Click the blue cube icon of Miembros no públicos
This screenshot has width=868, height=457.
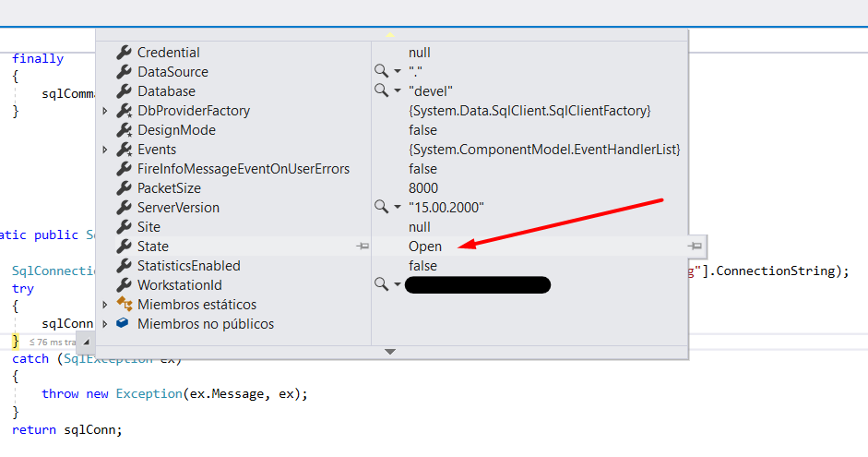(124, 323)
